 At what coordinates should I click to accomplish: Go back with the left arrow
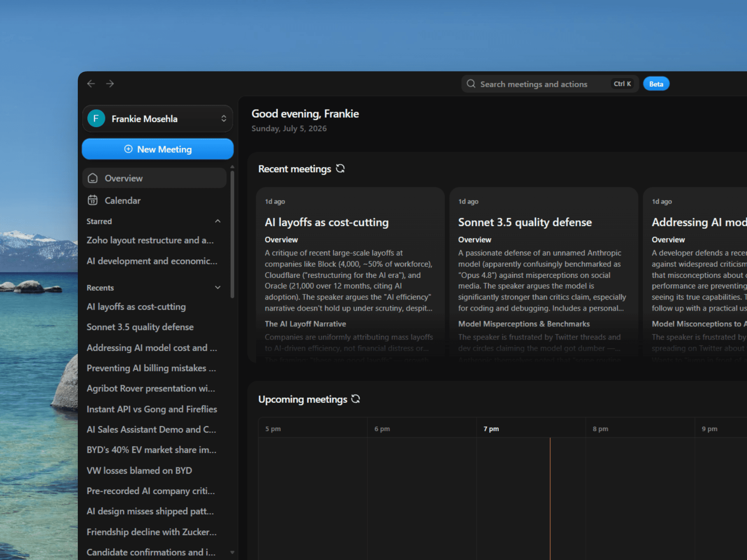pyautogui.click(x=91, y=84)
